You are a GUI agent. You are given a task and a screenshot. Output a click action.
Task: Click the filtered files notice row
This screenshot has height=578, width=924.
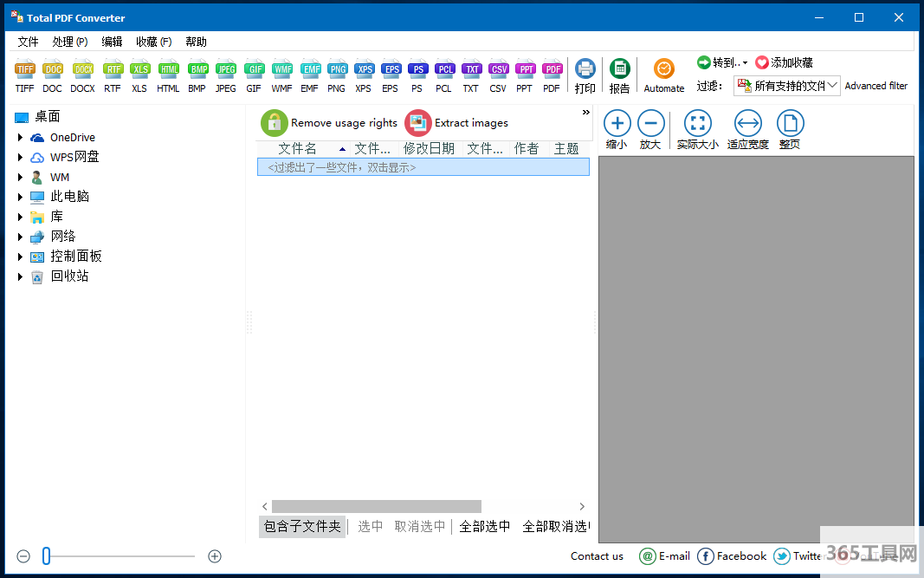click(x=423, y=167)
